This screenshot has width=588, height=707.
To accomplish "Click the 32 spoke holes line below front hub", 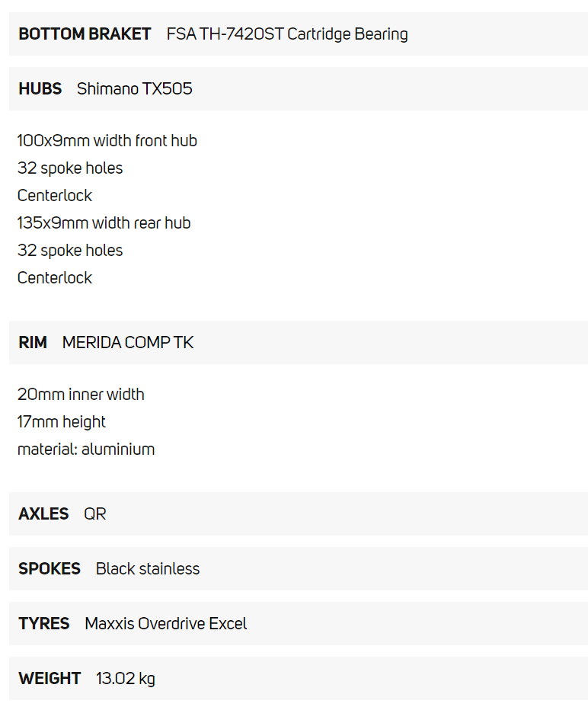I will click(70, 168).
